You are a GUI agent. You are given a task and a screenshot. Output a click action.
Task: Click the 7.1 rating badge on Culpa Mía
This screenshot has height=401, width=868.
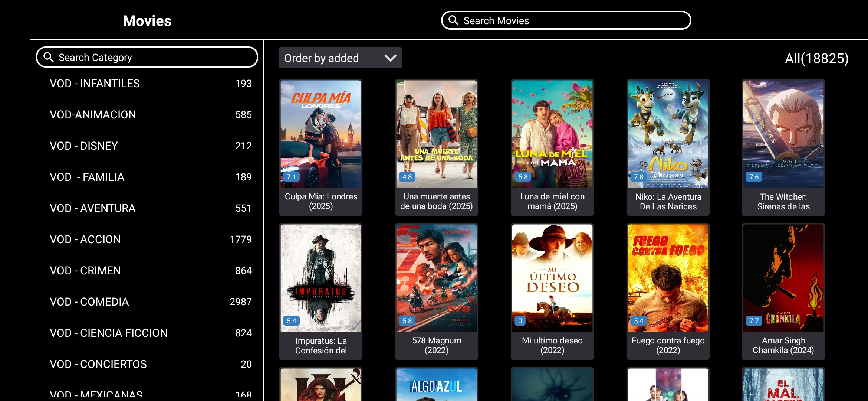coord(291,177)
